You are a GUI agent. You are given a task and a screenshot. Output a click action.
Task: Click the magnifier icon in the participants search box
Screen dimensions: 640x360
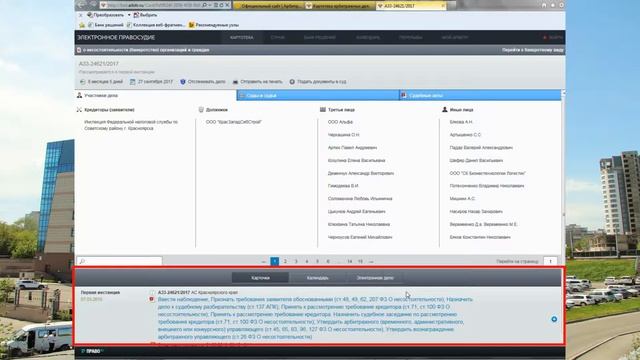[82, 261]
